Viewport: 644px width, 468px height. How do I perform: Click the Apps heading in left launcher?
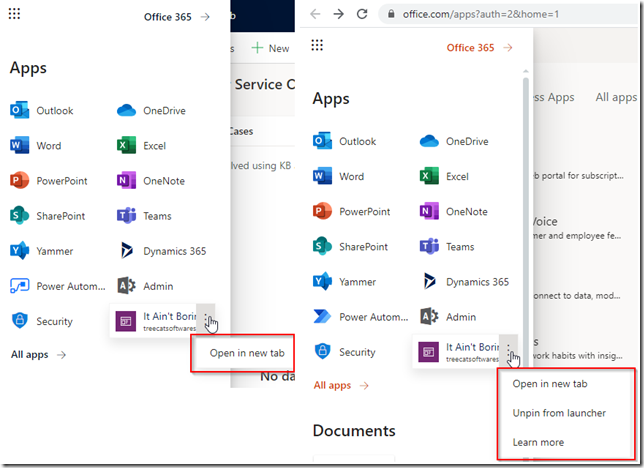click(28, 68)
